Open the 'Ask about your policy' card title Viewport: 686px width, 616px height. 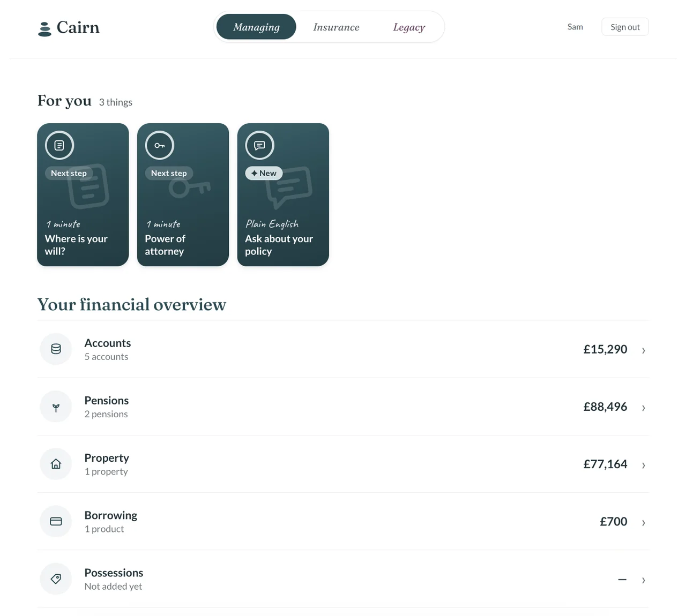coord(279,245)
